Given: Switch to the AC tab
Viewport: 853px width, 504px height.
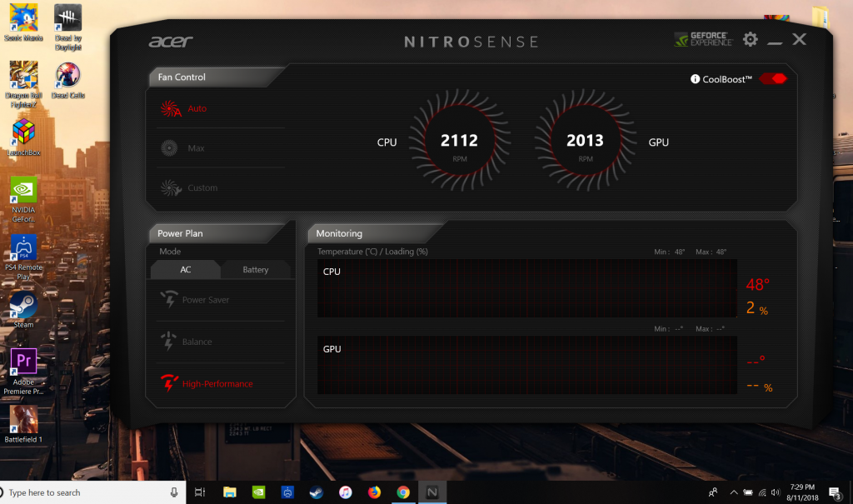Looking at the screenshot, I should (185, 270).
